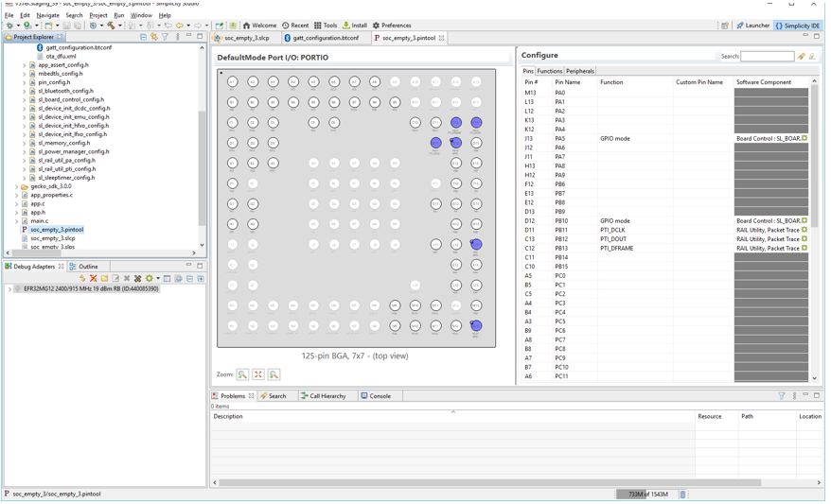This screenshot has height=504, width=831.
Task: Open the Project menu
Action: (x=98, y=15)
